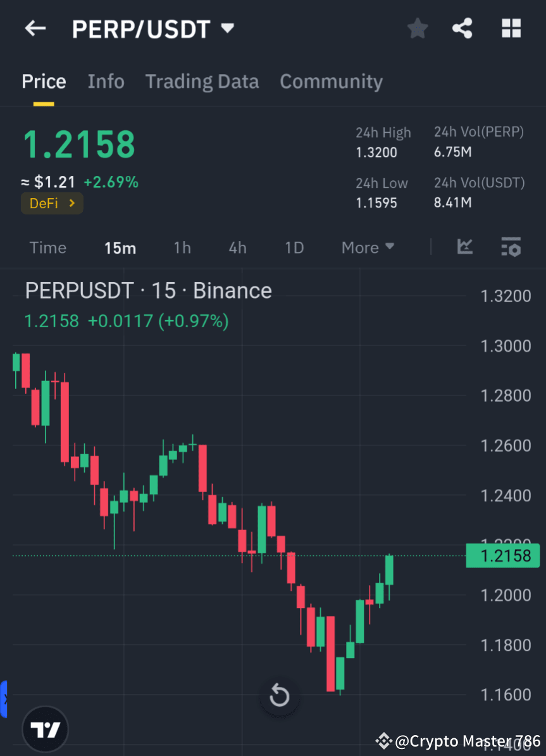546x756 pixels.
Task: Select the 15m candlestick interval
Action: [x=120, y=247]
